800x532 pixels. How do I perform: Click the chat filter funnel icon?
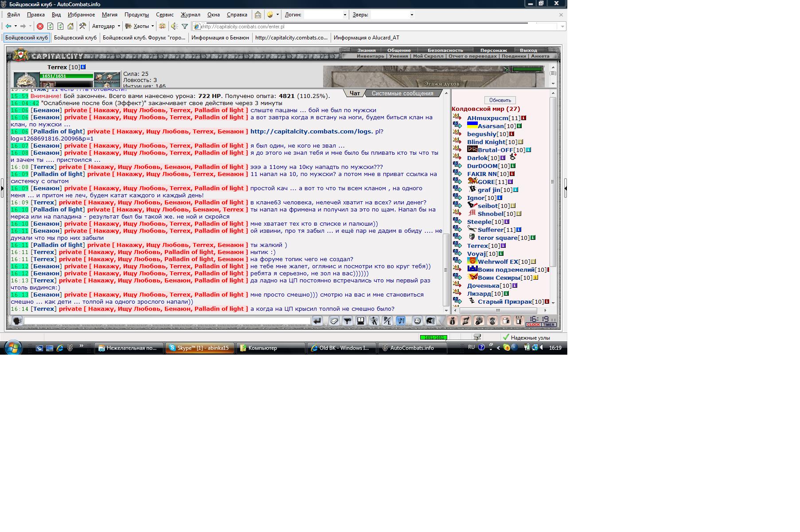point(347,321)
